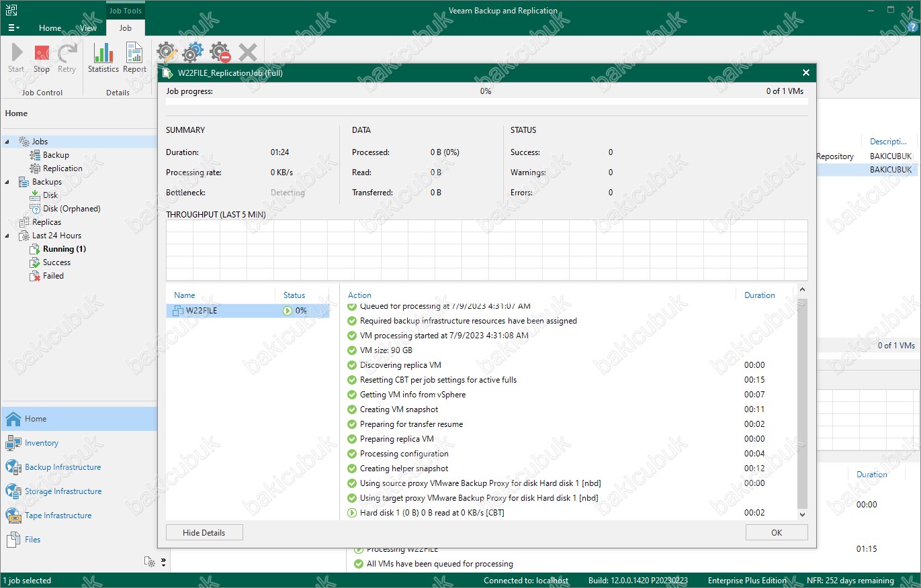Open the main hamburger menu
The image size is (921, 588).
pos(13,28)
